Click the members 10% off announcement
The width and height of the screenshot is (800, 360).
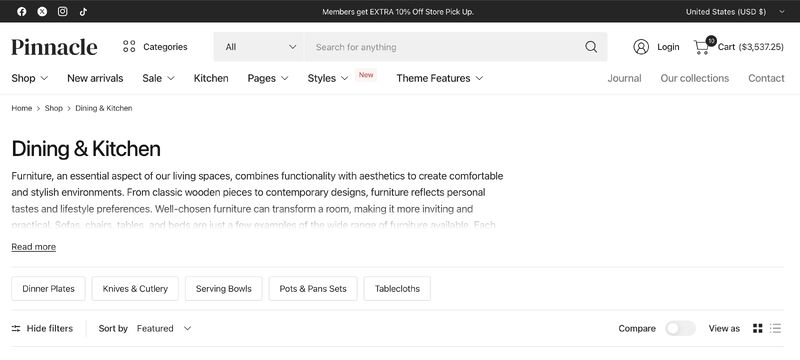[398, 12]
